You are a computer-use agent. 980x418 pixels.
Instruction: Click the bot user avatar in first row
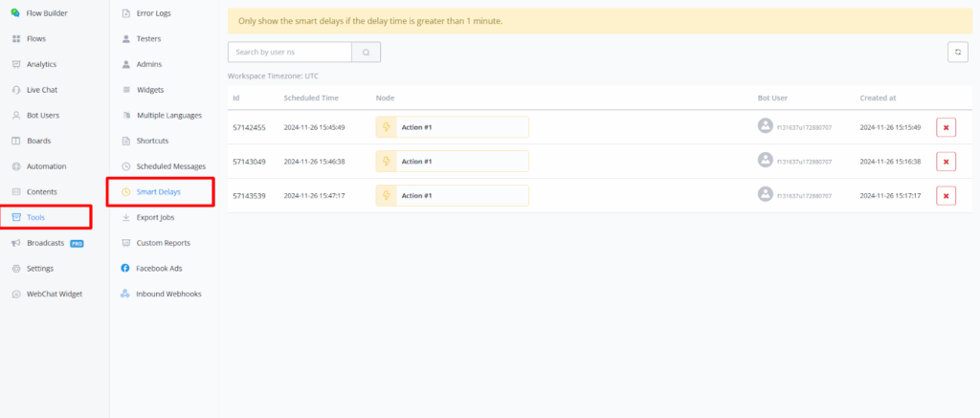765,126
